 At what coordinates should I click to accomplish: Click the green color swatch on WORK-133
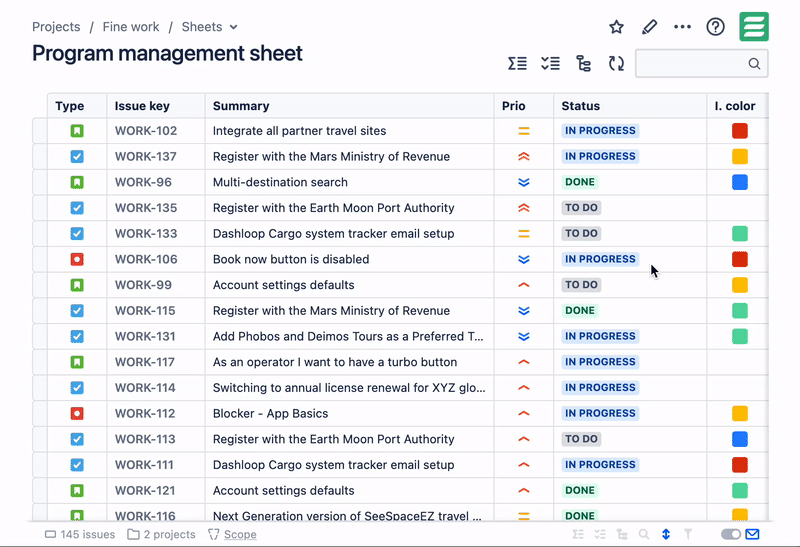[740, 234]
